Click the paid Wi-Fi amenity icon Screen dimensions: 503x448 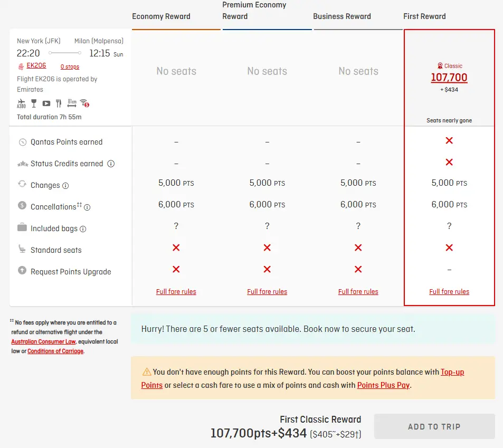tap(84, 103)
